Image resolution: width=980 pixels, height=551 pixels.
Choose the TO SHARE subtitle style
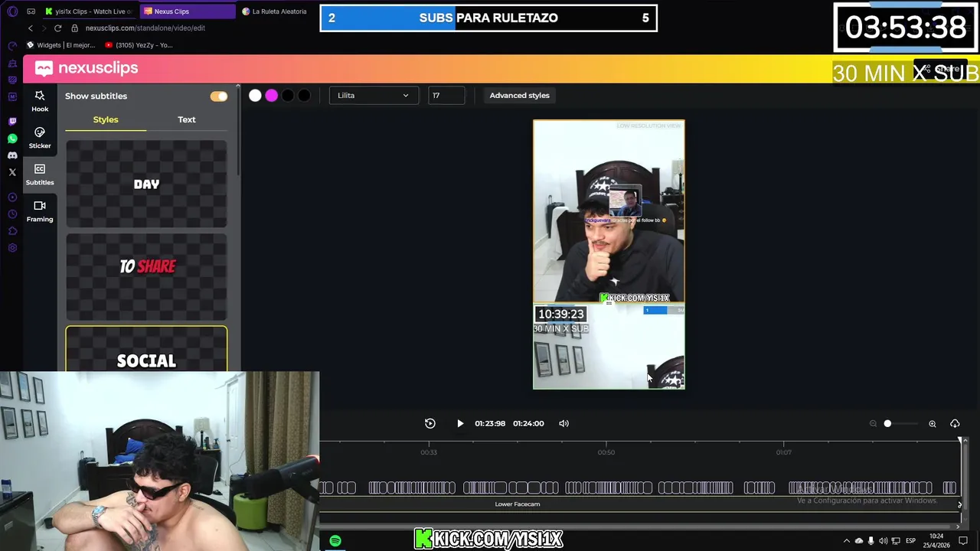[x=146, y=277]
